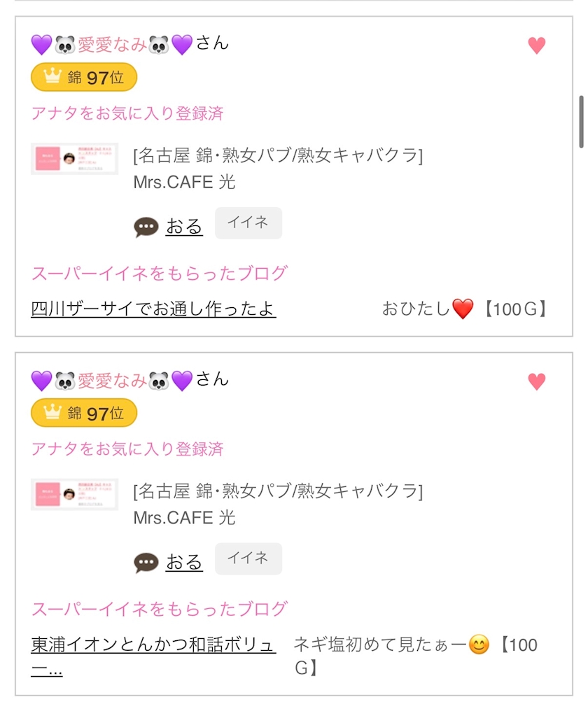Open shop thumbnail in first card
The image size is (588, 704).
[74, 159]
